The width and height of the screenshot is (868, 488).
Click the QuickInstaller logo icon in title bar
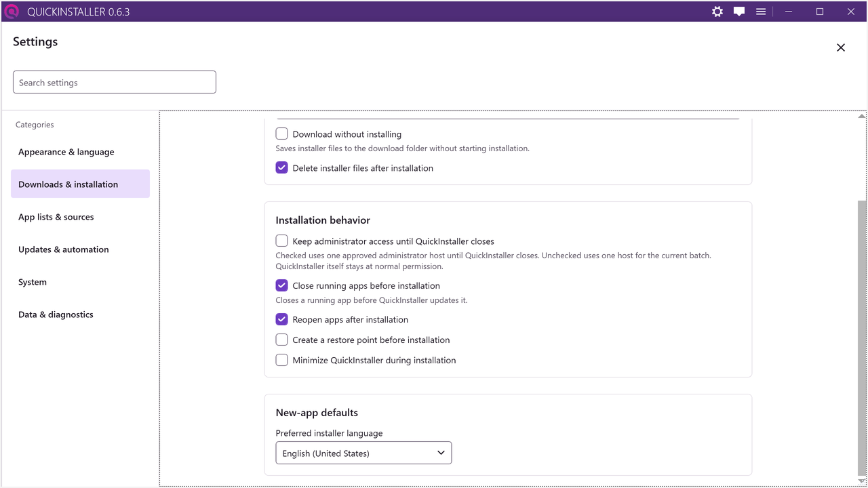(x=12, y=12)
